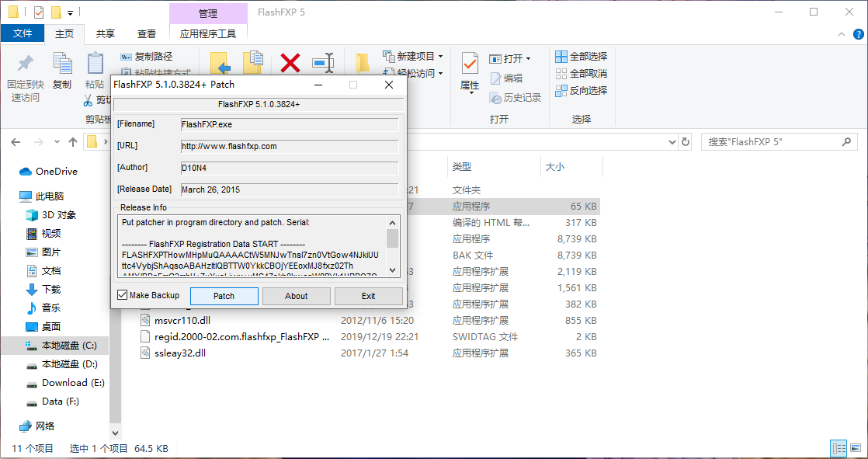Select Network in navigation pane

point(37,426)
